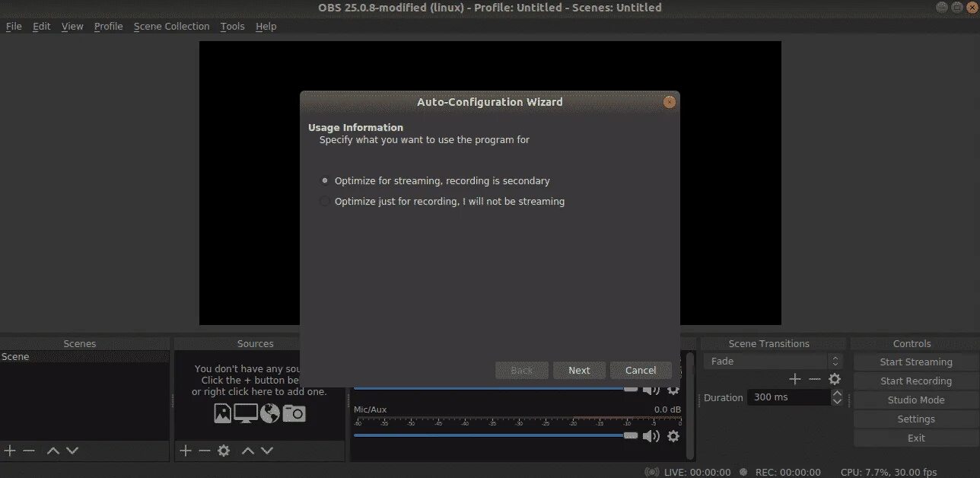980x478 pixels.
Task: Open the Edit menu
Action: (42, 27)
